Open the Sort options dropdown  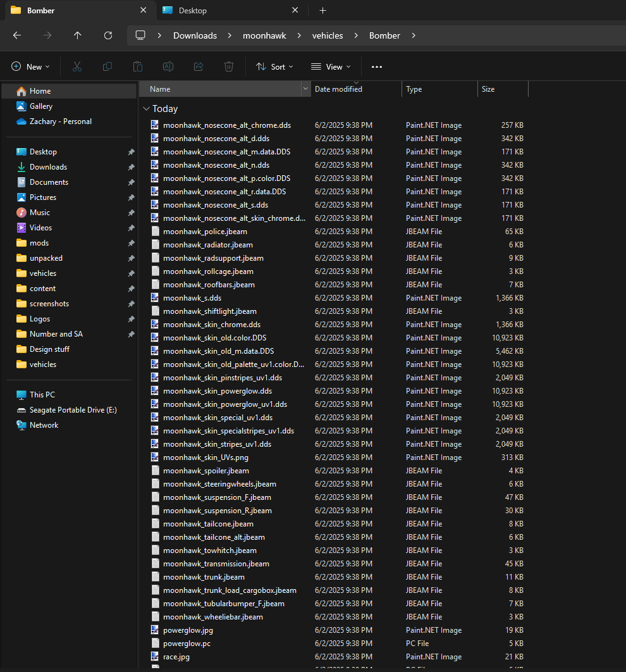(x=275, y=67)
